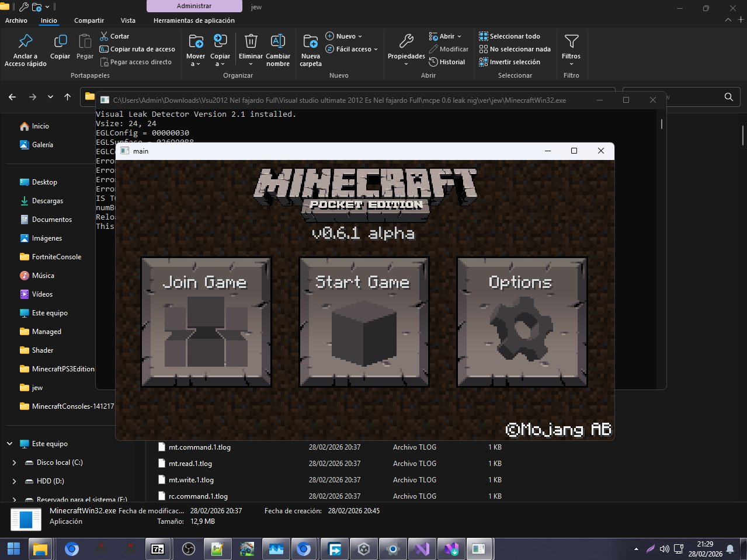Create a Nueva carpeta

tap(311, 50)
